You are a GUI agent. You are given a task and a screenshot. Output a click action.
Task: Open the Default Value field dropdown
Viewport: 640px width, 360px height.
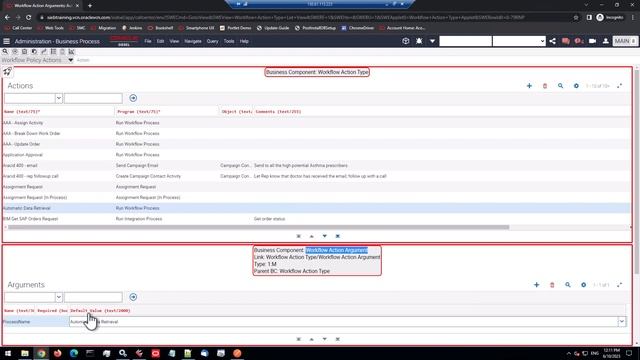click(622, 322)
